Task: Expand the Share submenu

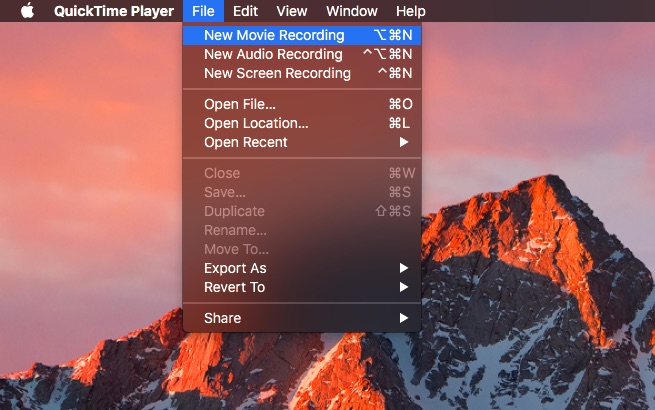Action: (x=302, y=318)
